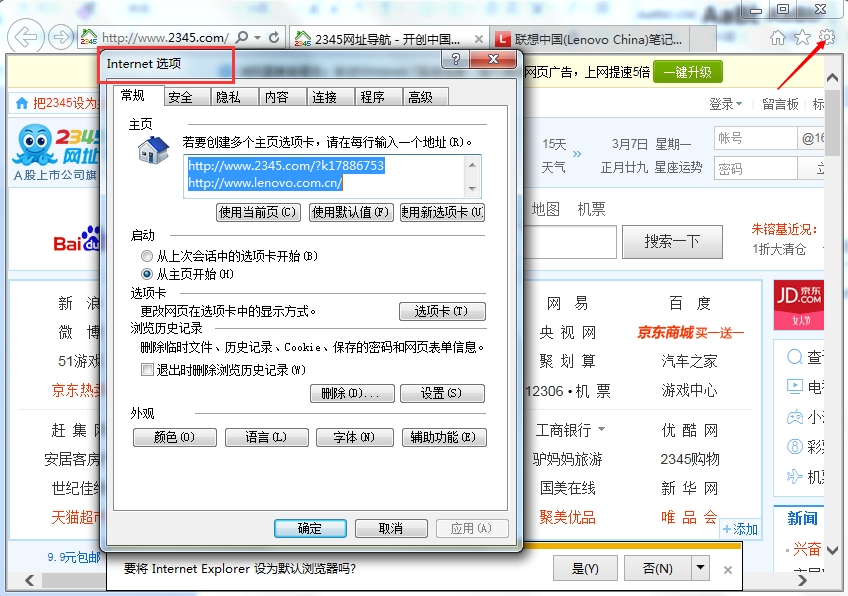848x596 pixels.
Task: Click the game controller icon in right sidebar
Action: click(794, 417)
